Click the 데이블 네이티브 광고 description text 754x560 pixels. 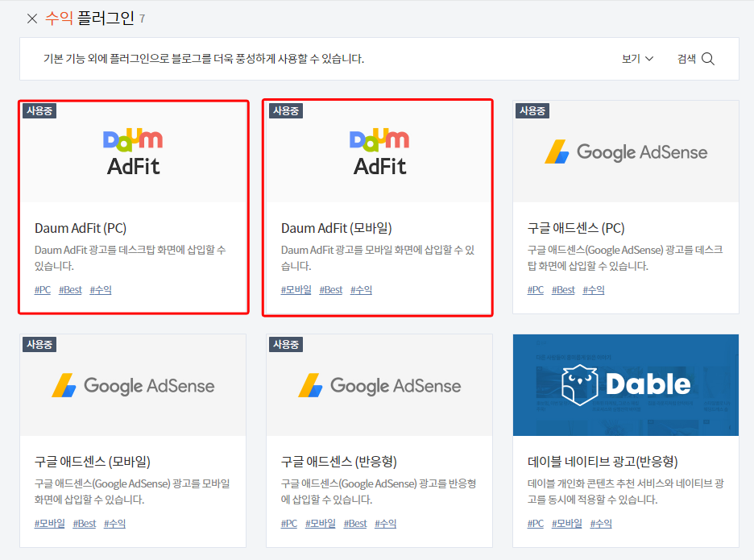coord(626,492)
